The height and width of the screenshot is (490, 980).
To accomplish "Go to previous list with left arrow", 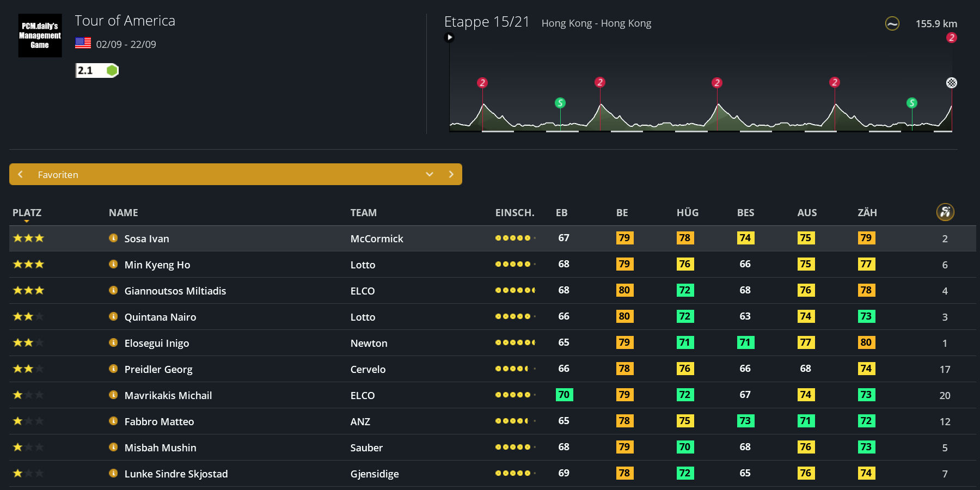I will [21, 174].
